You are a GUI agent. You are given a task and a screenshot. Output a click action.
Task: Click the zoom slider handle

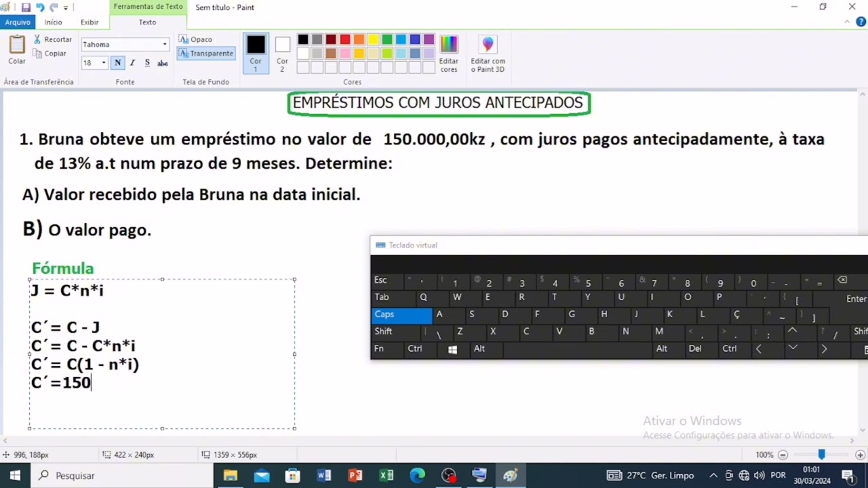click(x=821, y=455)
